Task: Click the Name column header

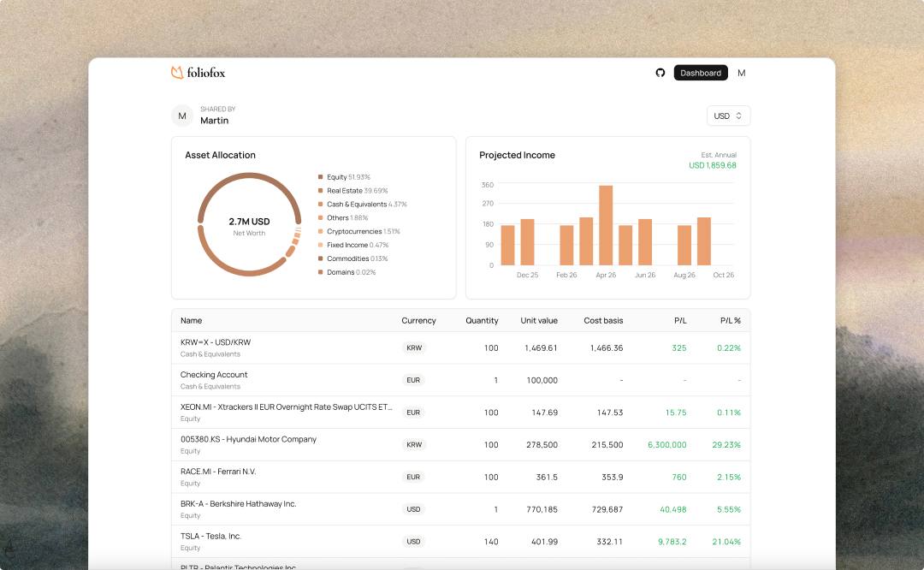Action: click(x=192, y=321)
